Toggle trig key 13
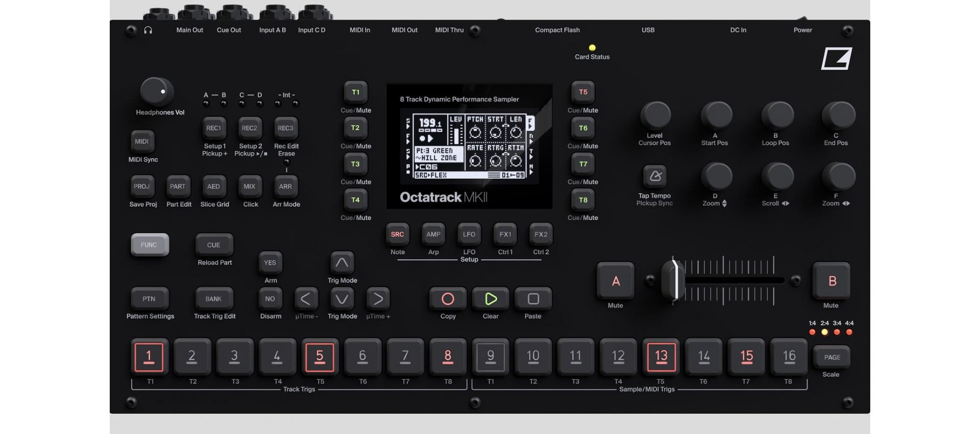Image resolution: width=980 pixels, height=434 pixels. 661,356
